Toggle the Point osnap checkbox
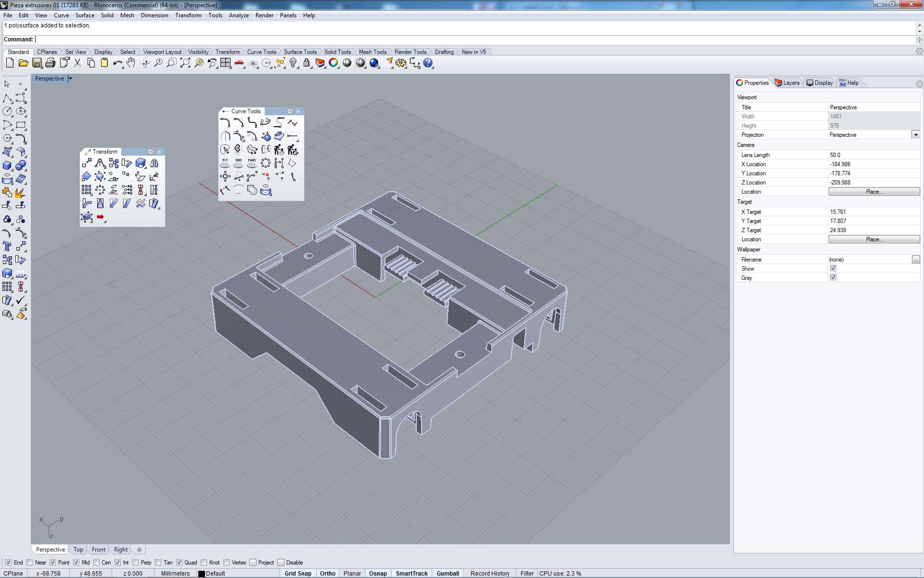The height and width of the screenshot is (578, 924). [53, 563]
